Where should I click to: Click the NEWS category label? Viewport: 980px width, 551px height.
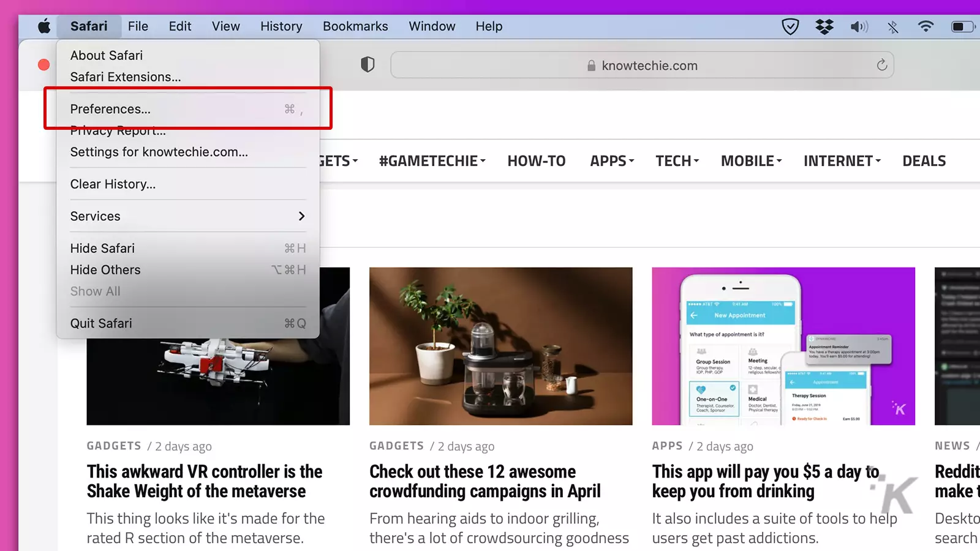pyautogui.click(x=952, y=446)
